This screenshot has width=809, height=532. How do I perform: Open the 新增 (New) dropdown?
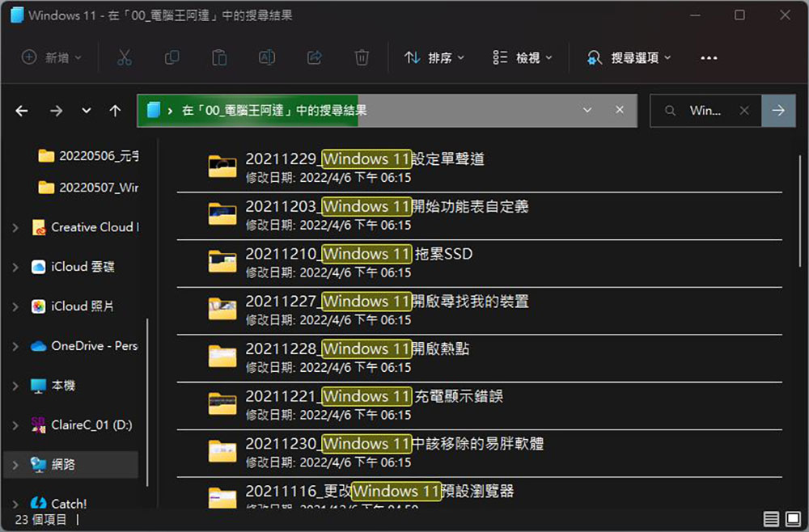[x=51, y=57]
